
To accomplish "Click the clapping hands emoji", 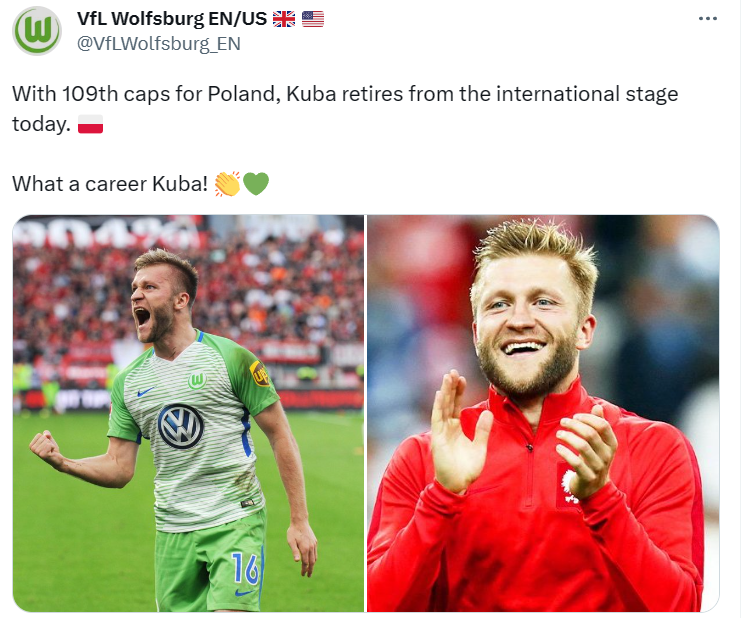I will [x=227, y=184].
